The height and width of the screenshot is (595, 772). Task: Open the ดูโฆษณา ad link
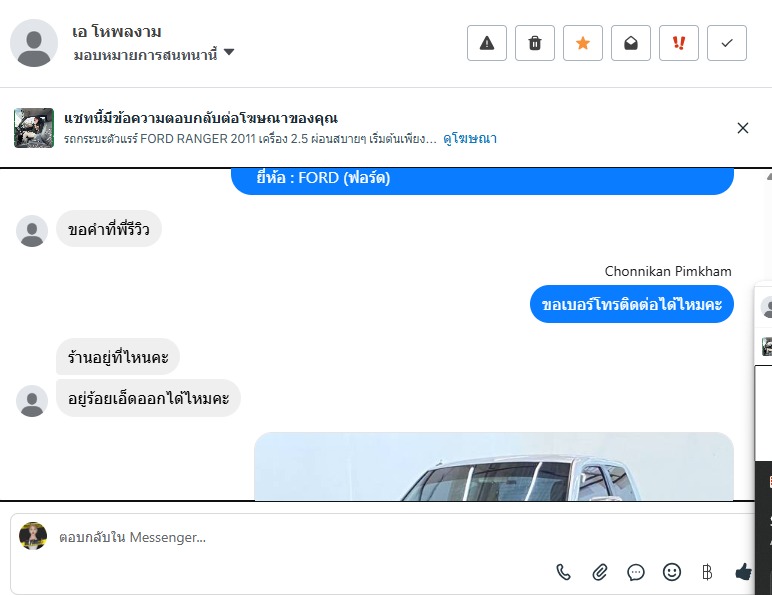(470, 138)
